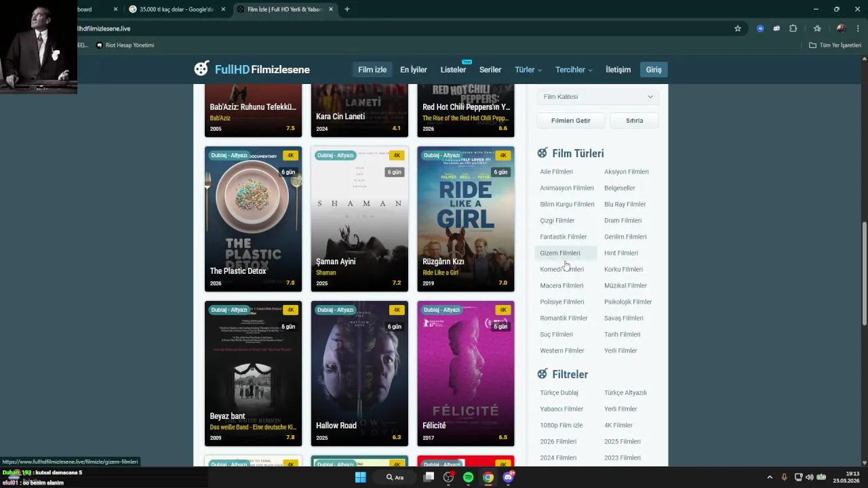Click the Film Türleri heading reel icon
The width and height of the screenshot is (868, 488).
(x=542, y=153)
